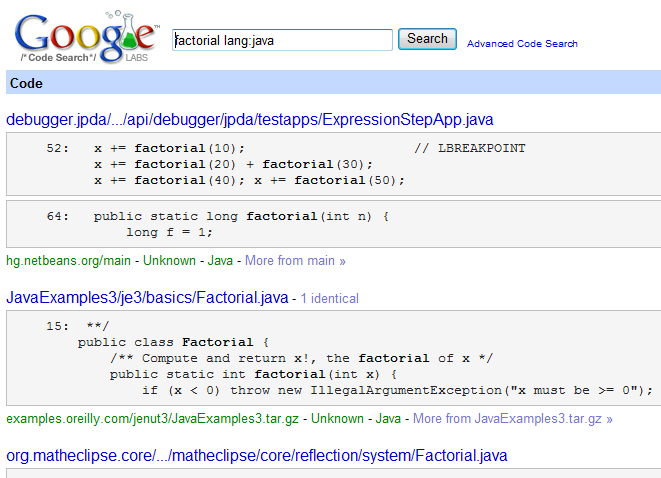Open the hg.netbeans.org/main package link

pos(68,260)
